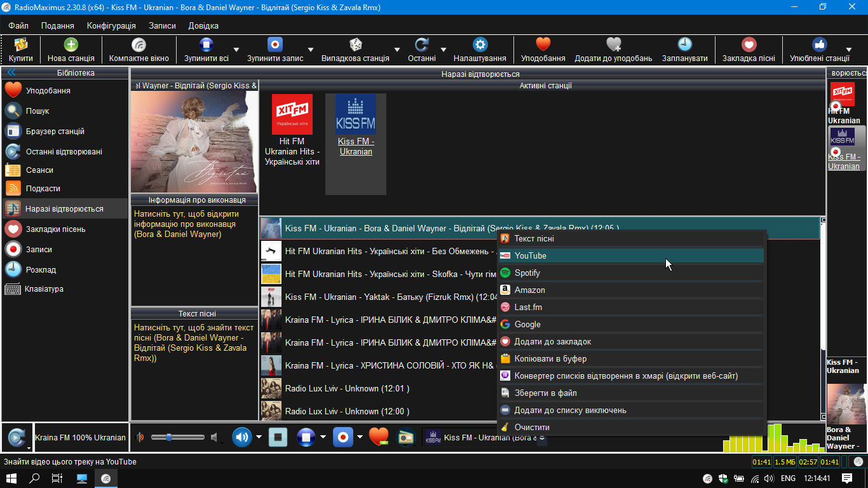The image size is (868, 488).
Task: Open Подкасти in the sidebar
Action: (65, 189)
